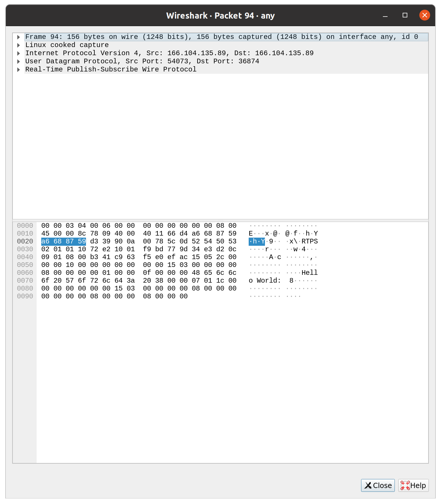
Task: Select the Linux cooked capture line
Action: 226,45
